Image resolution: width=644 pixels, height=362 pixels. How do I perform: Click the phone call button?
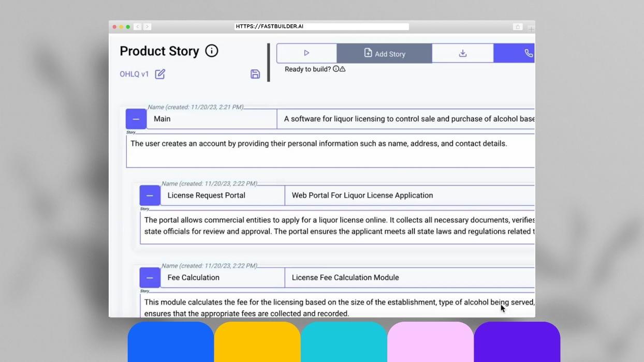(x=528, y=53)
